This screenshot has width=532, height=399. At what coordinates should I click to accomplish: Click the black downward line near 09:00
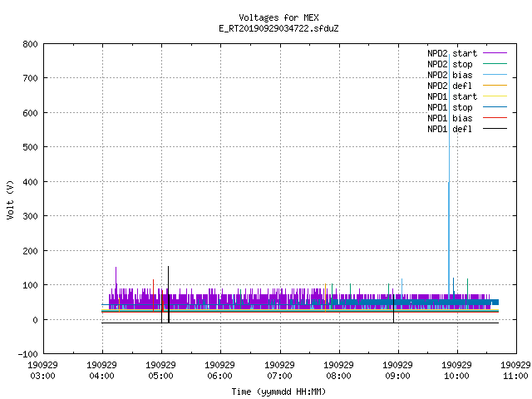(x=393, y=310)
